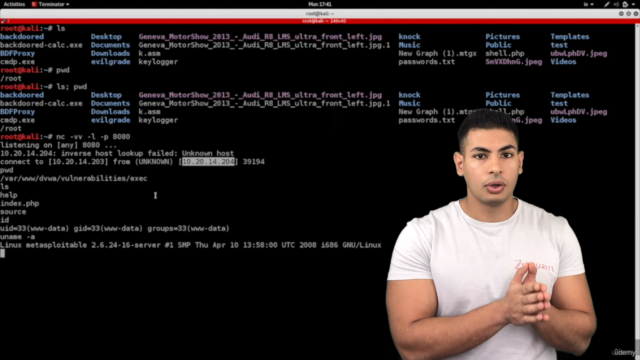The image size is (640, 360).
Task: Open the clock and calendar showing Mon 17:41
Action: [320, 4]
